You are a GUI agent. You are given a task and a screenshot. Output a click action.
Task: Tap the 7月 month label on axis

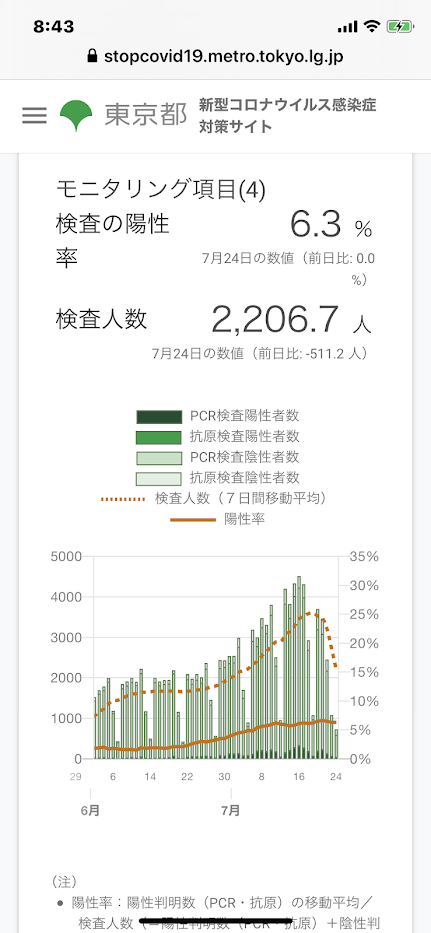pyautogui.click(x=230, y=810)
